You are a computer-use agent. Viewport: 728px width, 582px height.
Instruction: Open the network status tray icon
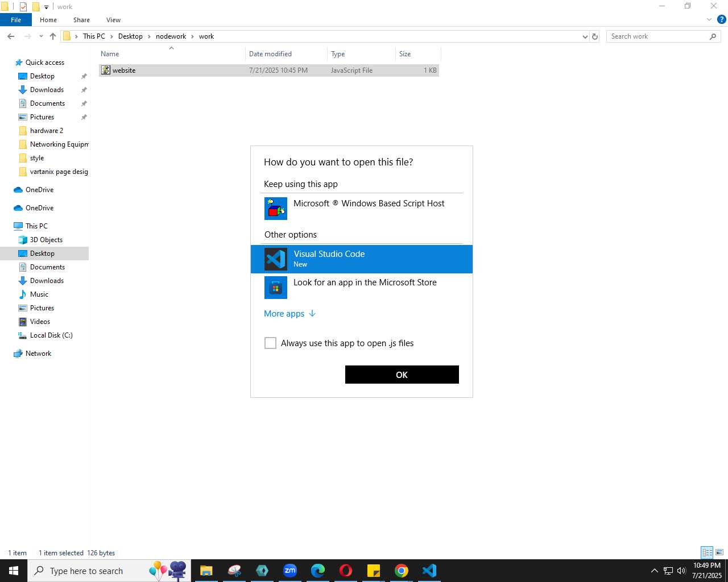coord(668,571)
